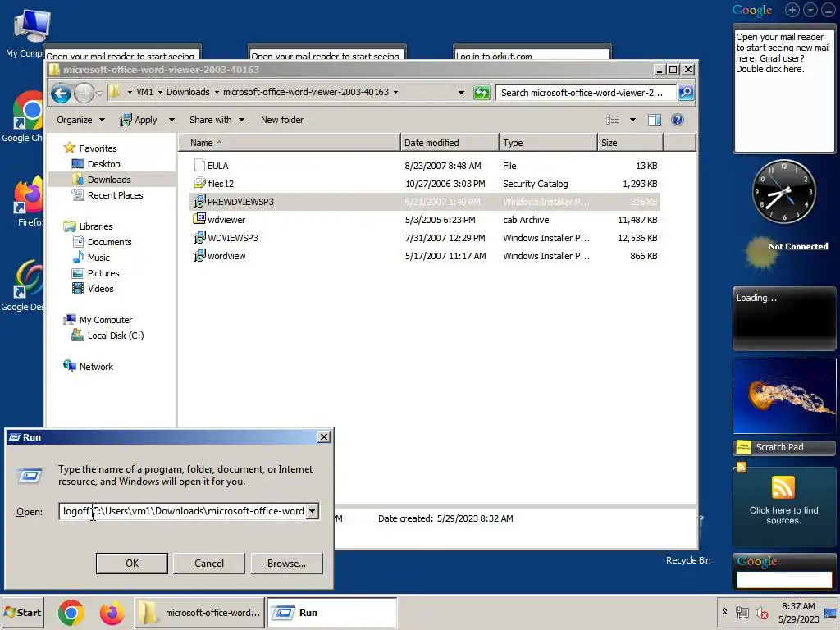Click the analog clock gadget

[783, 192]
